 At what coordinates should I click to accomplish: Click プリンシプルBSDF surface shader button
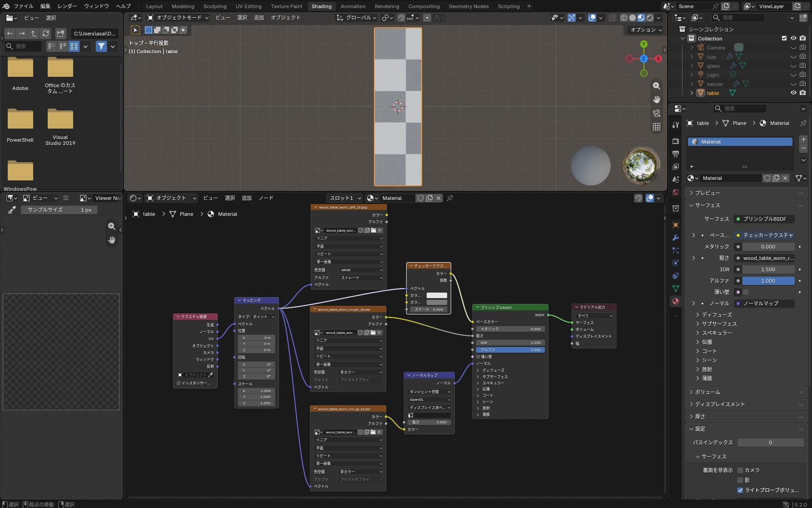pos(764,219)
